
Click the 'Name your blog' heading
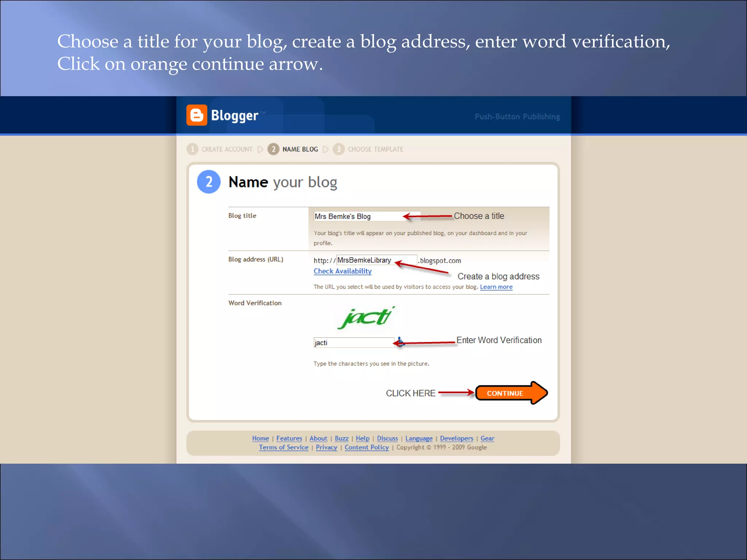coord(283,182)
